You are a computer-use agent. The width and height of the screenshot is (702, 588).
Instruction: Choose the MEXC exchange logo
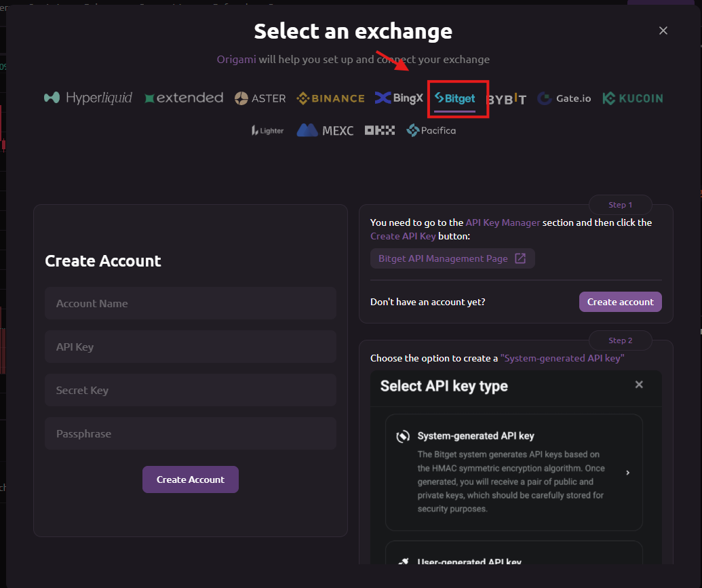325,130
